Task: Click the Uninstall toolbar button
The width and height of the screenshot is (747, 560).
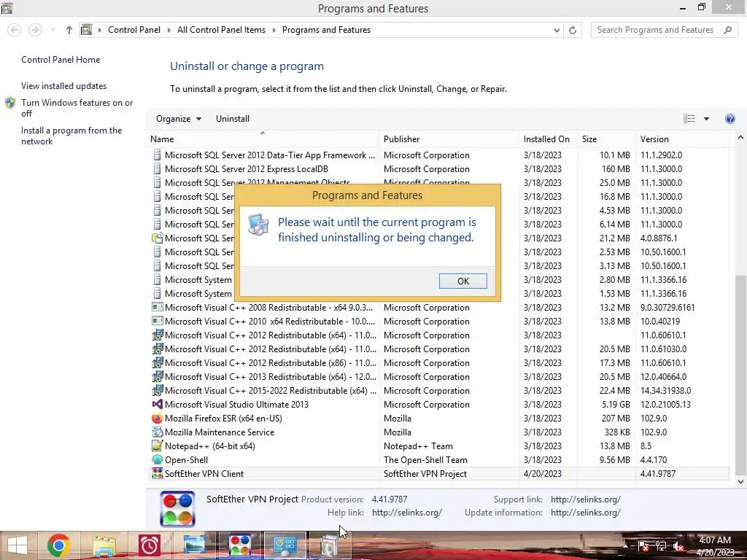Action: (x=233, y=119)
